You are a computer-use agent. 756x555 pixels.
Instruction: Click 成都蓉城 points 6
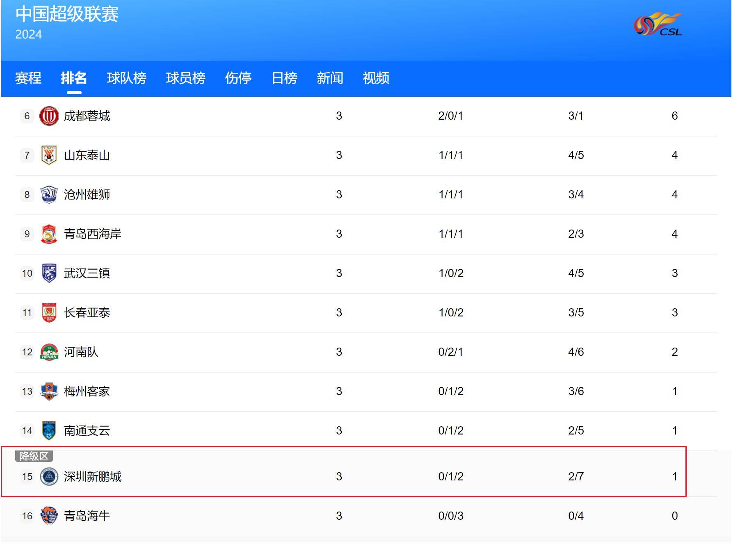[x=675, y=116]
